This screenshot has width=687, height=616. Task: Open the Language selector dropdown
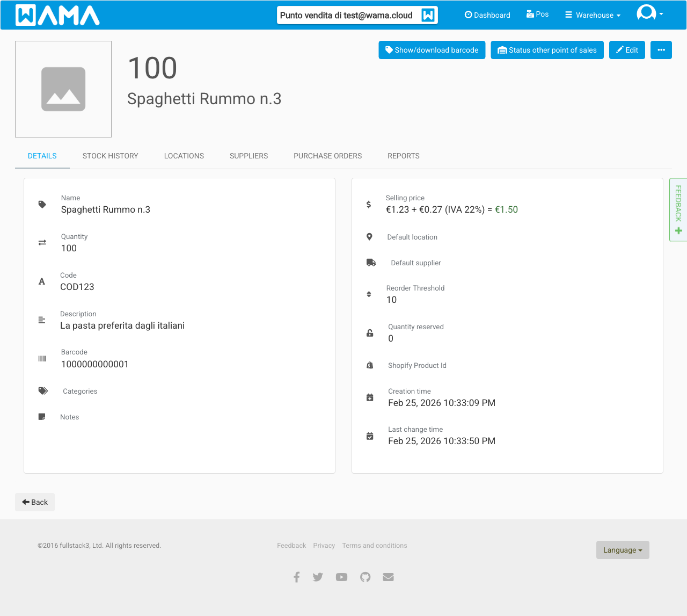(622, 549)
